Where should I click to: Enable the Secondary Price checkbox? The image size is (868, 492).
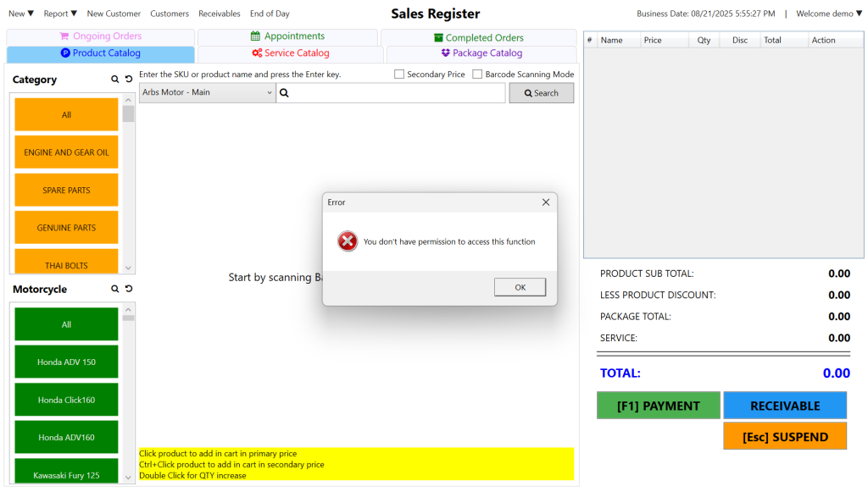pos(399,75)
